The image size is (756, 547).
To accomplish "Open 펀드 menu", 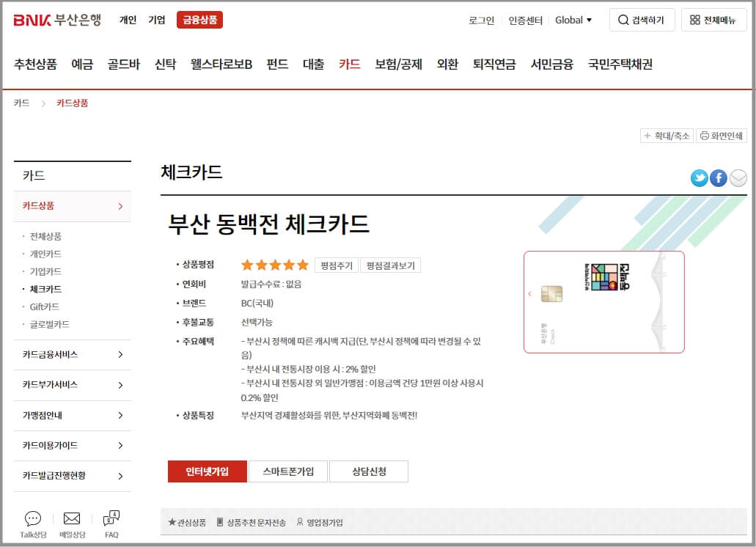I will pyautogui.click(x=277, y=64).
